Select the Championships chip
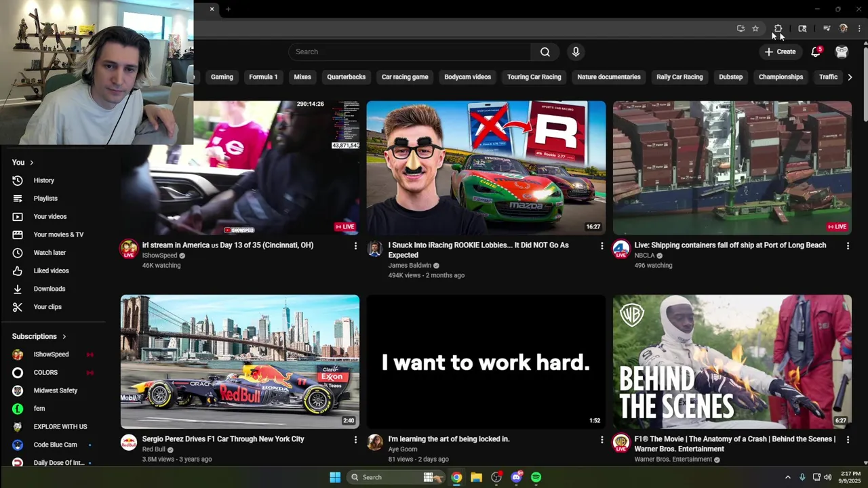The image size is (868, 488). coord(781,77)
